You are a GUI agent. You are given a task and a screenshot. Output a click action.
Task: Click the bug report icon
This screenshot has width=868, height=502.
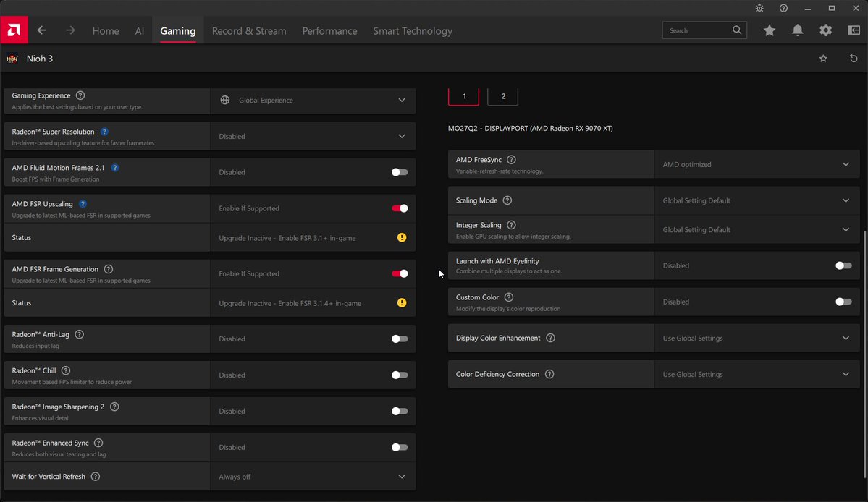(759, 8)
